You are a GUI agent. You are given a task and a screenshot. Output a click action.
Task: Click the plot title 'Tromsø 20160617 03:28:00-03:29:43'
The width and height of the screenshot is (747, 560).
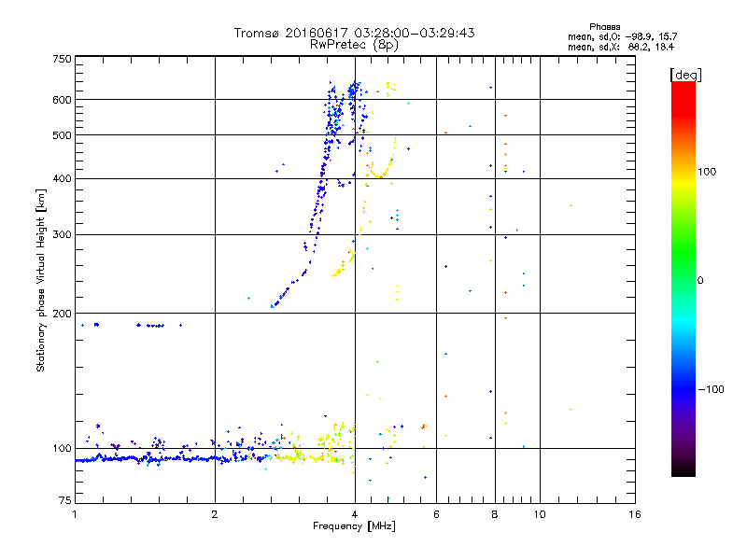(354, 33)
